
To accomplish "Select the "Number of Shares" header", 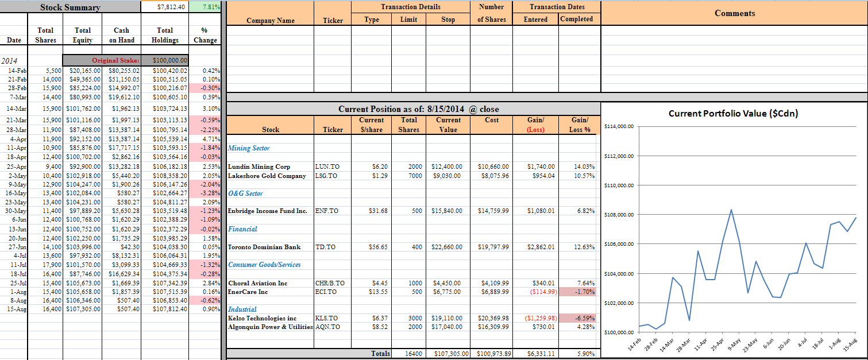I will click(492, 13).
